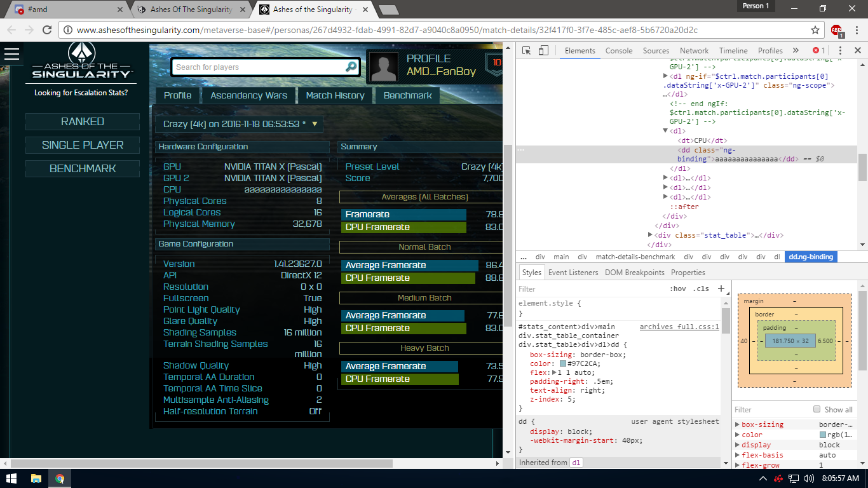Expand the stat_table div node
This screenshot has width=868, height=488.
[x=649, y=235]
